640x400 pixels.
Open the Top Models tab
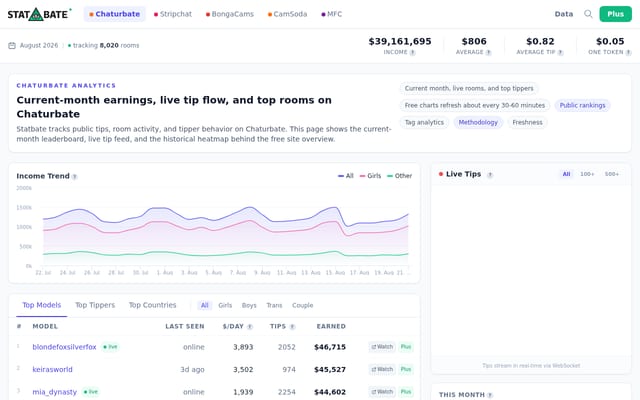point(42,305)
